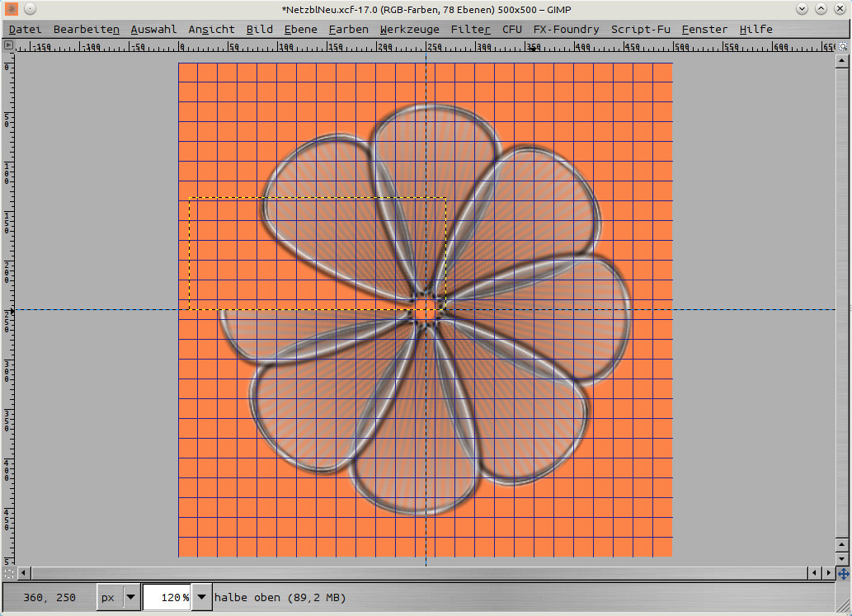Click the 120% zoom input field
Image resolution: width=852 pixels, height=616 pixels.
pos(166,597)
